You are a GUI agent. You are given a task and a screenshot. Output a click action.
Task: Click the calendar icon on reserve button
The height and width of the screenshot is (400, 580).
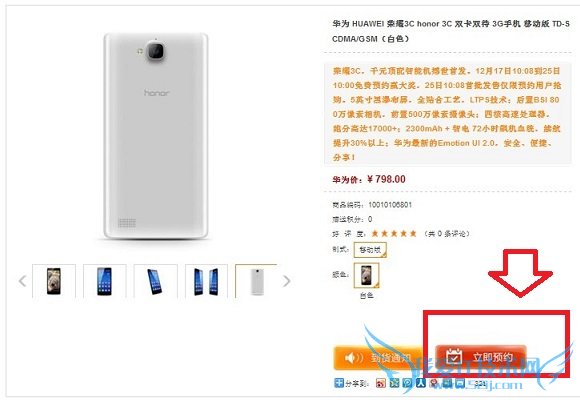453,357
